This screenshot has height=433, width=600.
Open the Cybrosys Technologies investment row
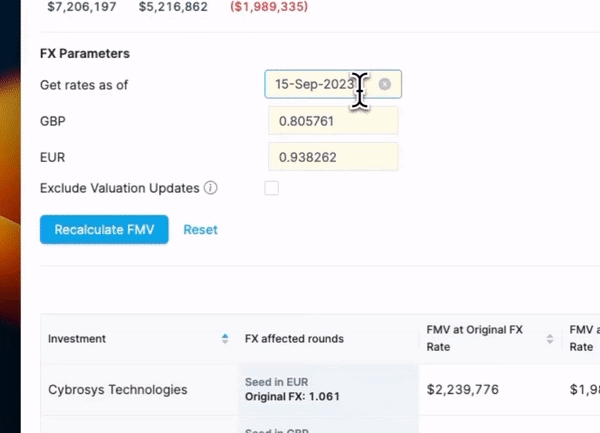[117, 390]
